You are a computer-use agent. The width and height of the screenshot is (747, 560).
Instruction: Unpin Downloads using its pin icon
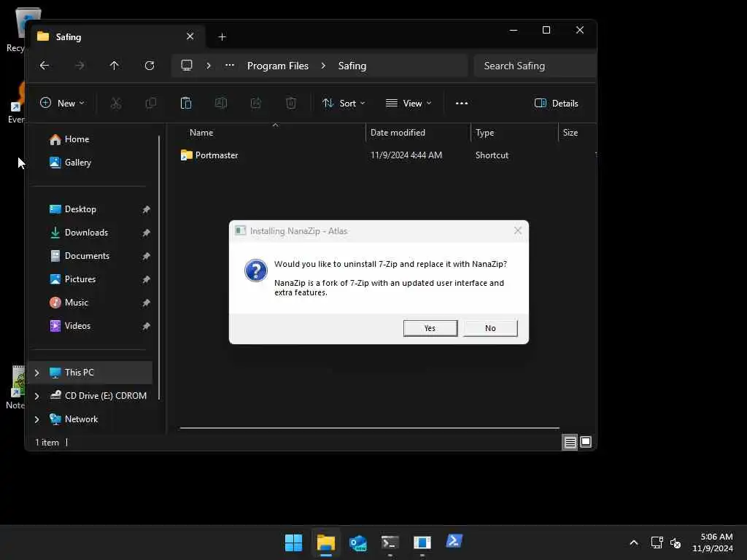(146, 233)
